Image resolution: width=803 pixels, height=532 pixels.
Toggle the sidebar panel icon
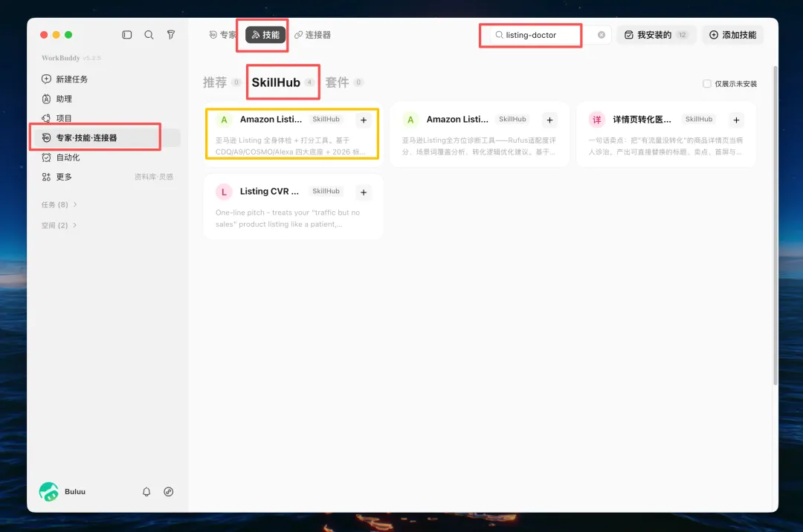(127, 35)
